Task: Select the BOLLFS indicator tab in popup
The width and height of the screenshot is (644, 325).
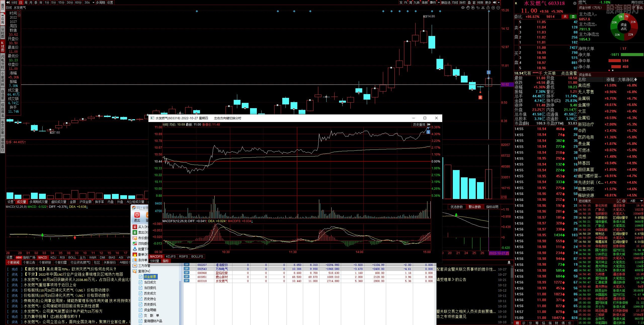Action: (x=197, y=257)
